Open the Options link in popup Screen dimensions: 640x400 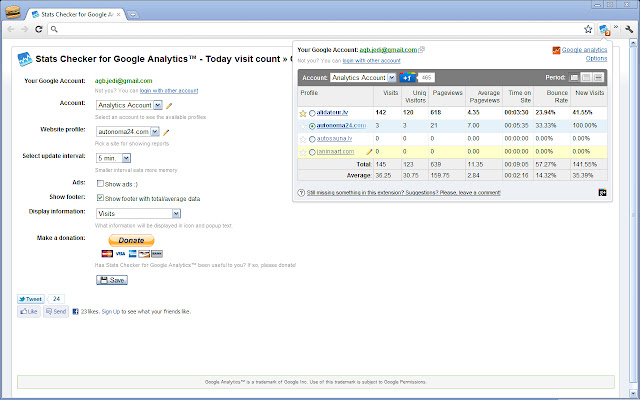tap(596, 58)
